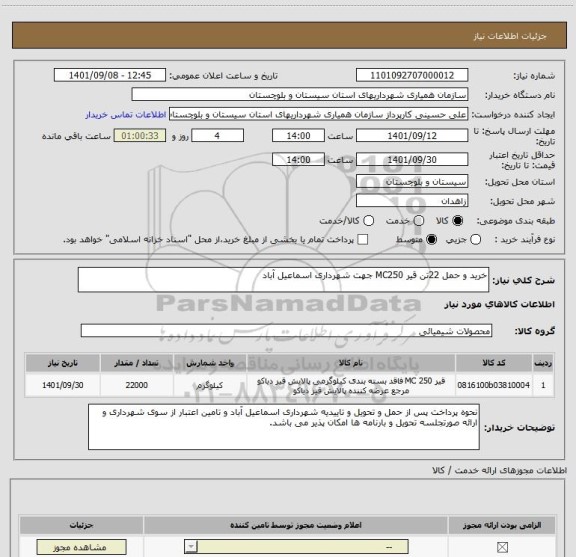Toggle the mandatory license checkbox
The height and width of the screenshot is (557, 576).
tap(502, 547)
